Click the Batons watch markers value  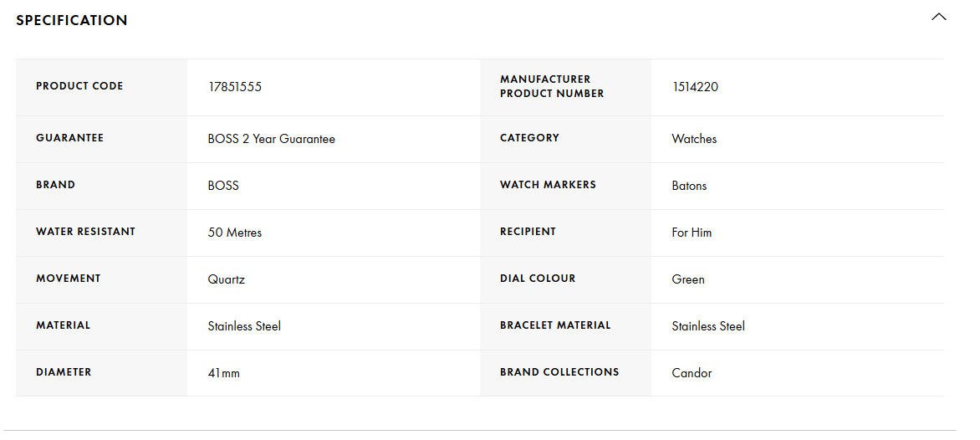point(689,186)
